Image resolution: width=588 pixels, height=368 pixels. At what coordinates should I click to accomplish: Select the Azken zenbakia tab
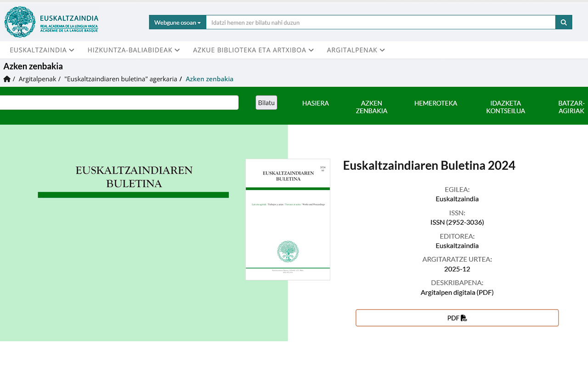[x=371, y=107]
